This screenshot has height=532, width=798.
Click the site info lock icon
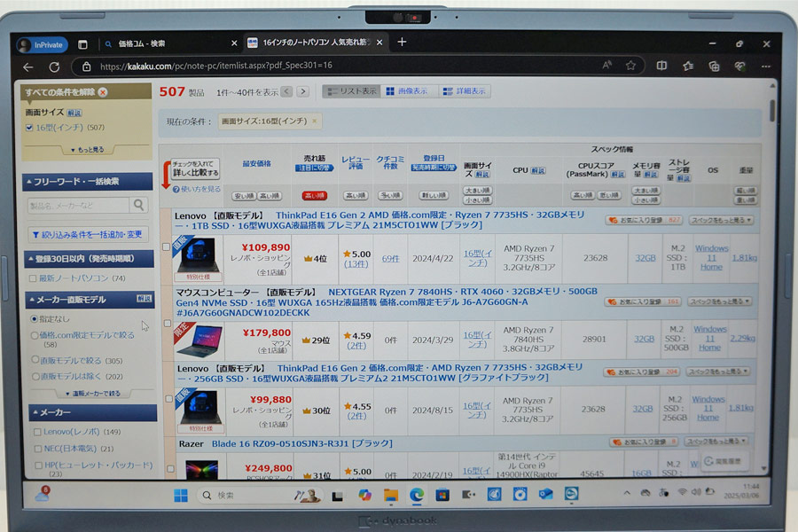click(87, 66)
